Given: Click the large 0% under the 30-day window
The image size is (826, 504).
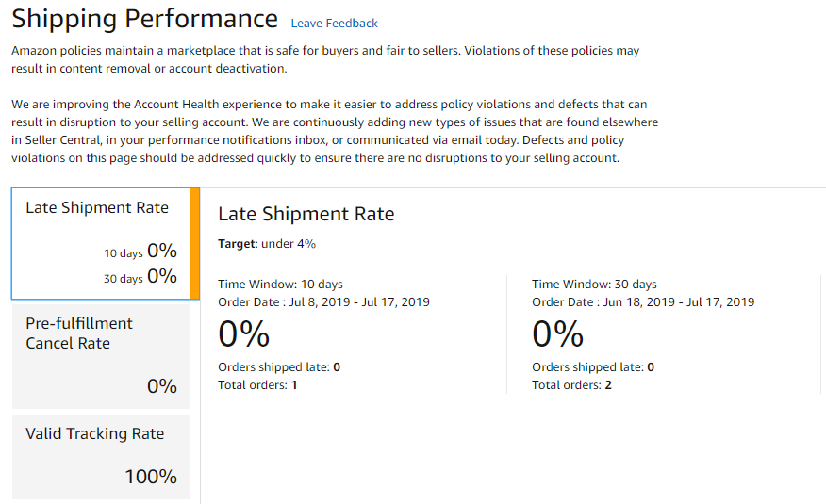Looking at the screenshot, I should 558,334.
